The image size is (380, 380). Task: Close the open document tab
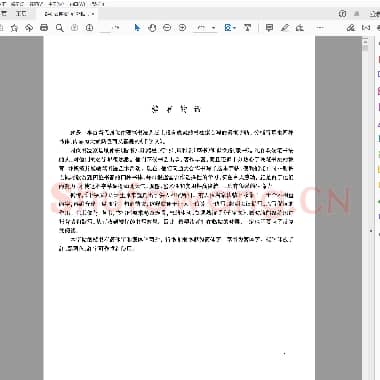(93, 14)
